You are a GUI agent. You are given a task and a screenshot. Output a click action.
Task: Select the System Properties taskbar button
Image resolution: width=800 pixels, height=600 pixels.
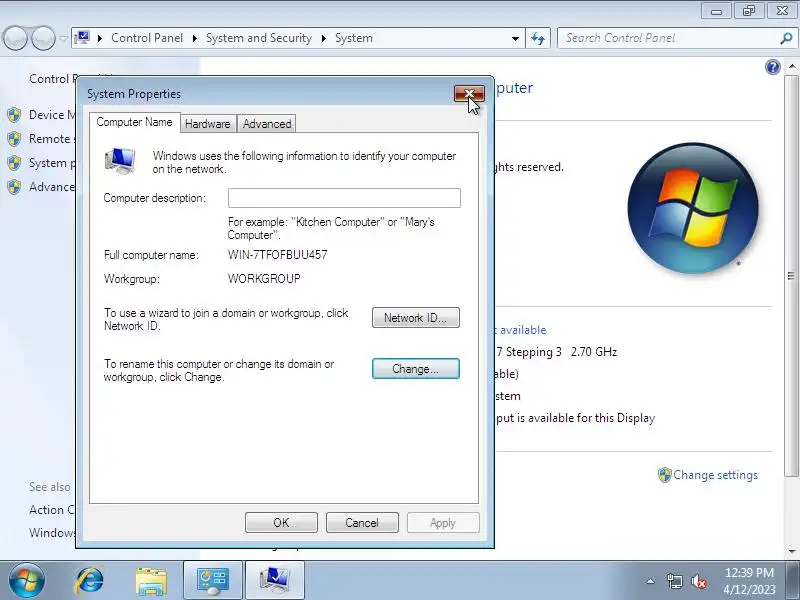pos(275,581)
